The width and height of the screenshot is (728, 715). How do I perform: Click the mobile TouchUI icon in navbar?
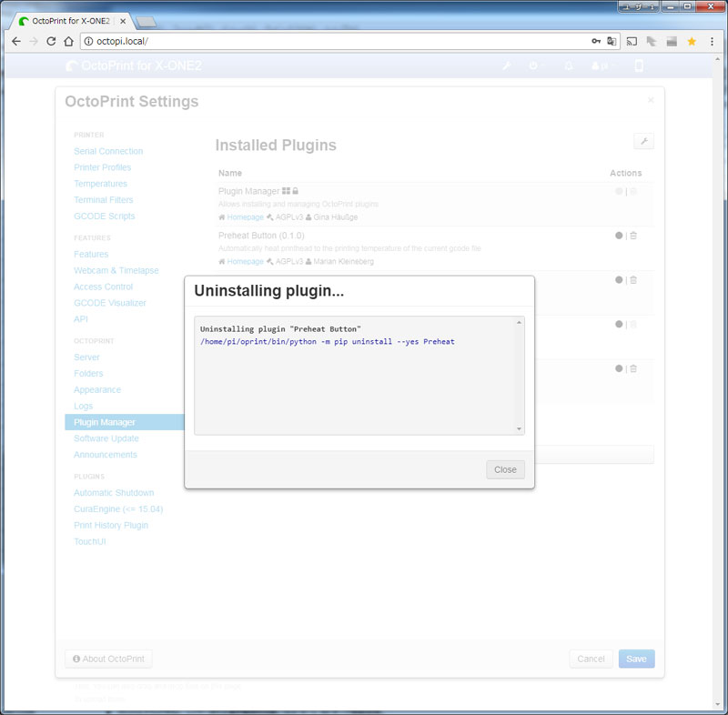tap(639, 65)
